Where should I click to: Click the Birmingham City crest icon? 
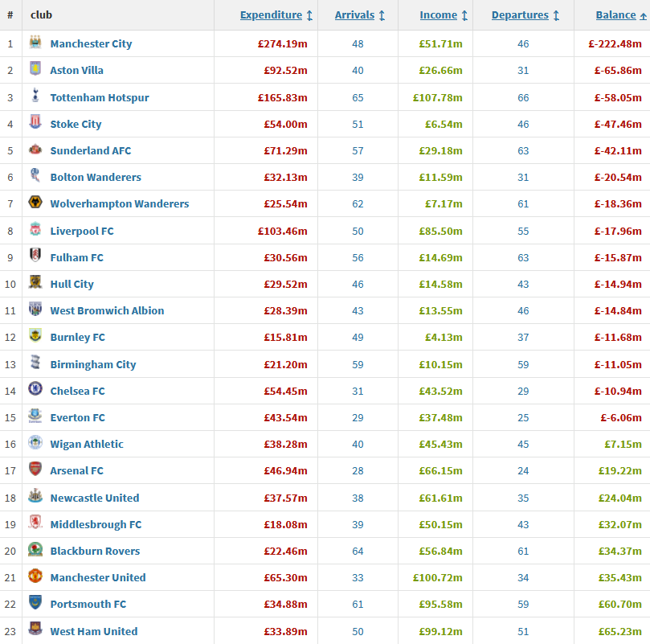pyautogui.click(x=35, y=363)
